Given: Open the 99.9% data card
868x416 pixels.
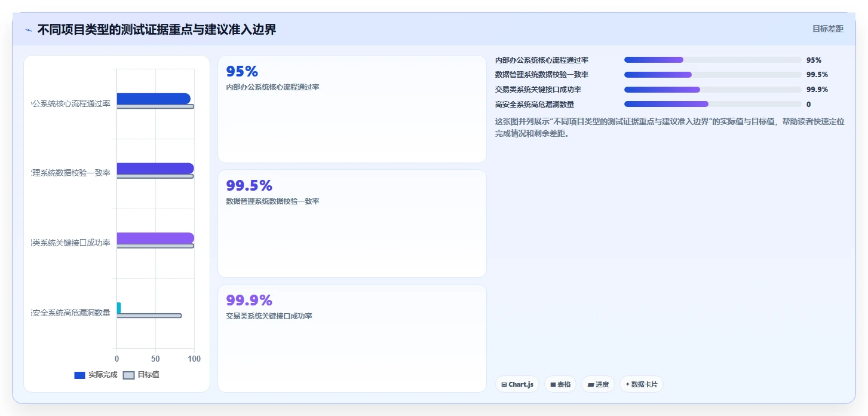Looking at the screenshot, I should coord(352,338).
